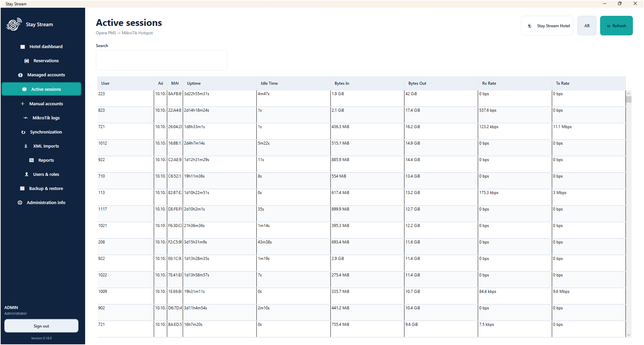Click the Reports icon in sidebar
The image size is (644, 345).
(x=32, y=160)
